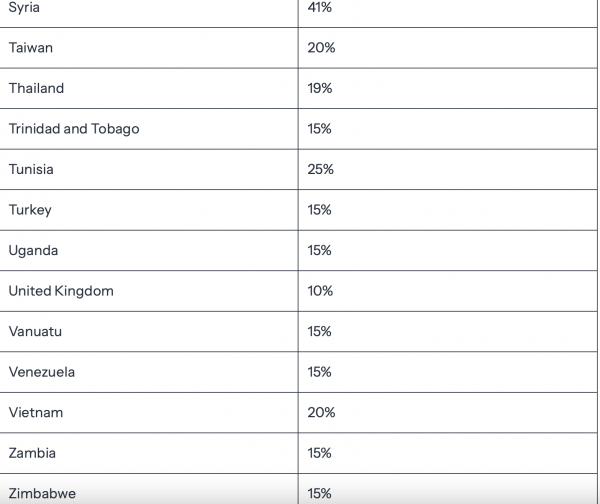Screen dimensions: 600x504
Task: Select United Kingdom's 10% value
Action: click(320, 291)
